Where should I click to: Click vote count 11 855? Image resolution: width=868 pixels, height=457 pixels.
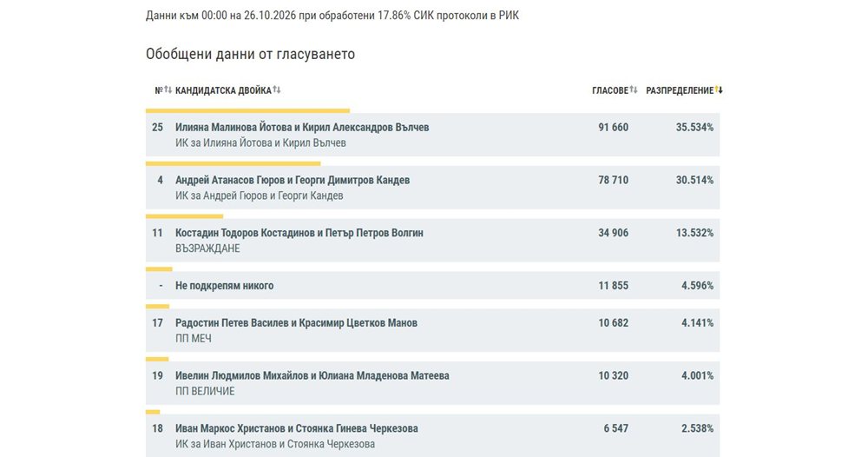[x=614, y=286]
